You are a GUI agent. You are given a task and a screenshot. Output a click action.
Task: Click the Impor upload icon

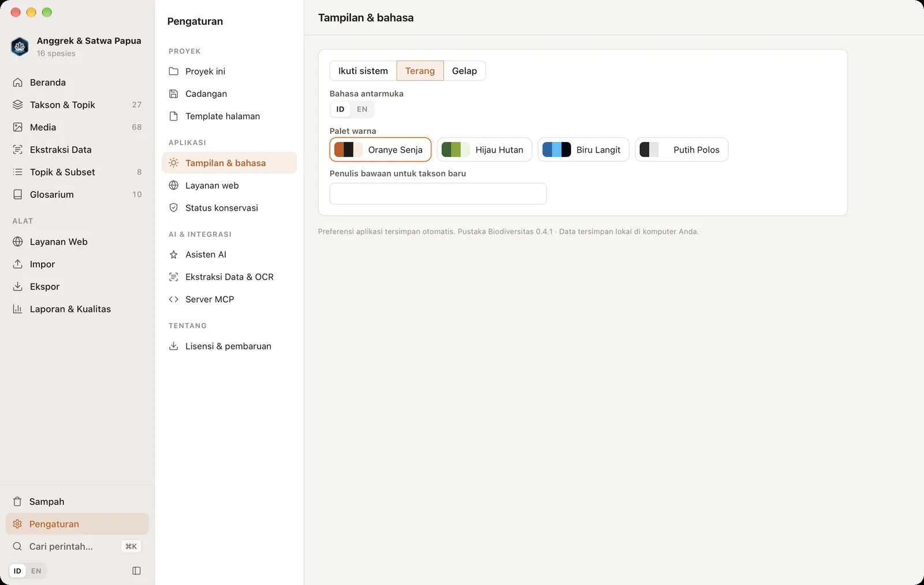click(18, 264)
